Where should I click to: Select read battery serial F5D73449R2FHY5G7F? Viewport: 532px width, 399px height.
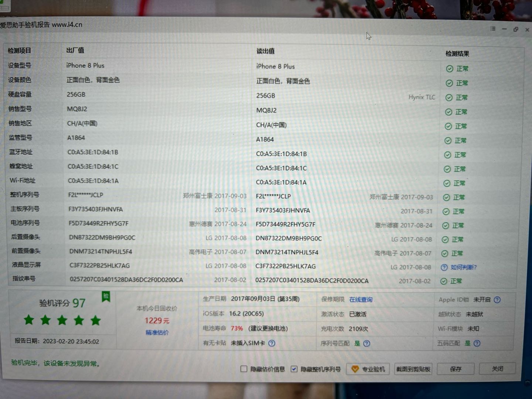click(x=286, y=224)
